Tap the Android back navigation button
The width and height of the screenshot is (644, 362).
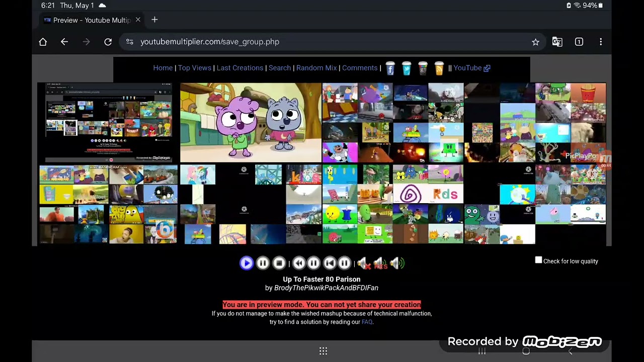pyautogui.click(x=570, y=351)
